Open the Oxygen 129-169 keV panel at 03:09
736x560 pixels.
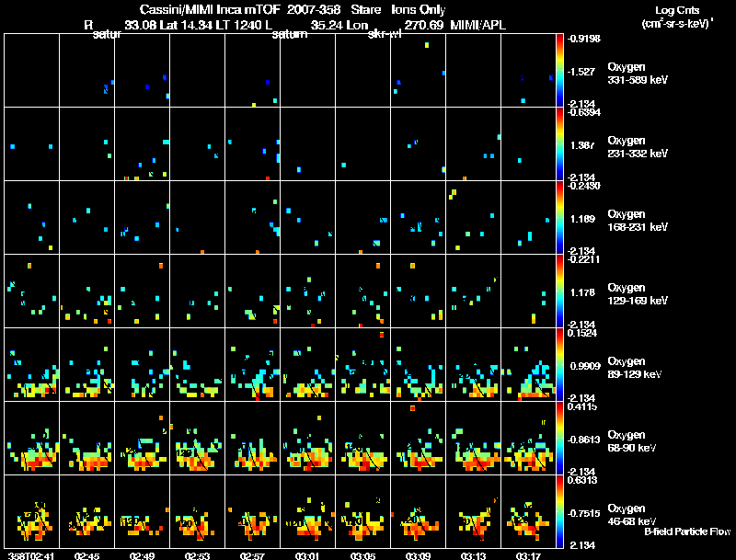click(419, 291)
